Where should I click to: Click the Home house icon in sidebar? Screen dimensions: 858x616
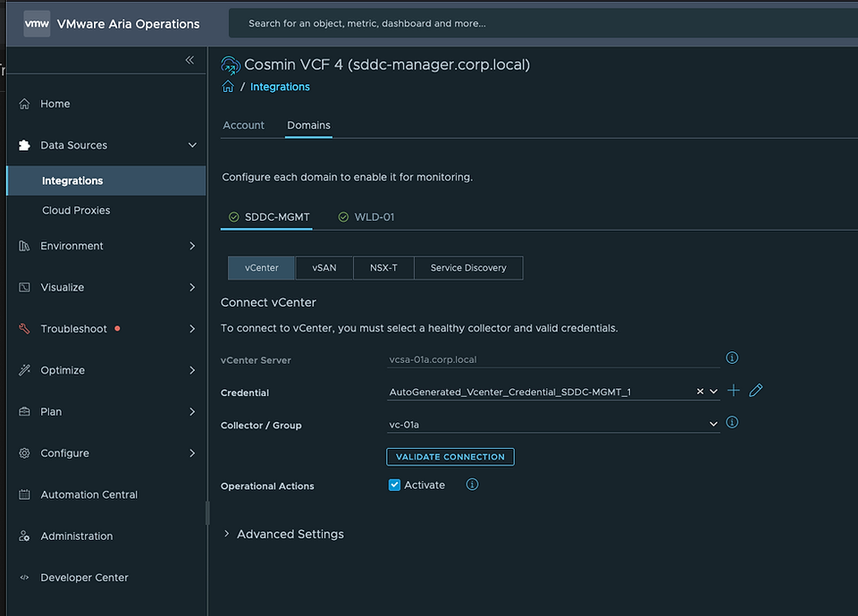tap(24, 104)
